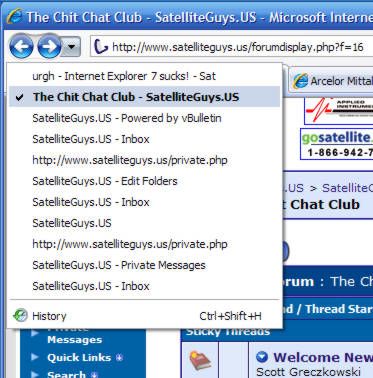
Task: Click the blue arrow icon beside Welcome New
Action: (262, 357)
